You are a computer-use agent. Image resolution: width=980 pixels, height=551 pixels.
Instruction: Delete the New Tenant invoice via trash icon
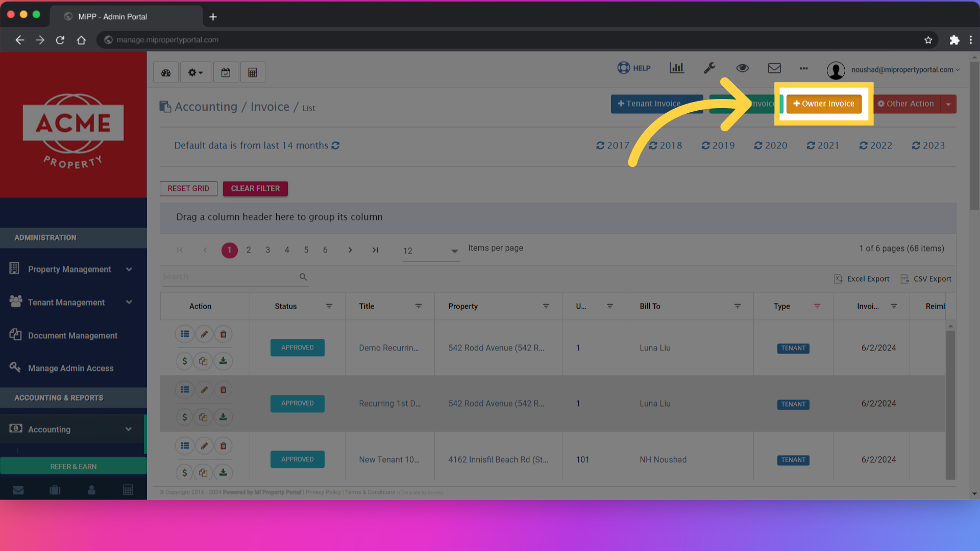click(223, 445)
